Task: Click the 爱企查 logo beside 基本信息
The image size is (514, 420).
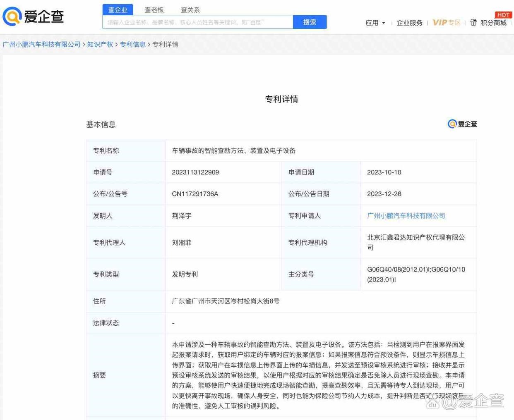Action: click(462, 124)
